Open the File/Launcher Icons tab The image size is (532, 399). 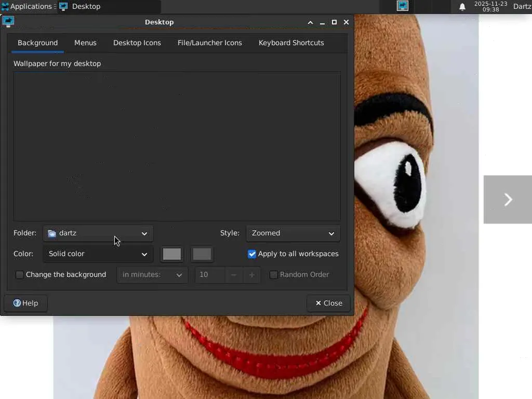click(x=210, y=43)
